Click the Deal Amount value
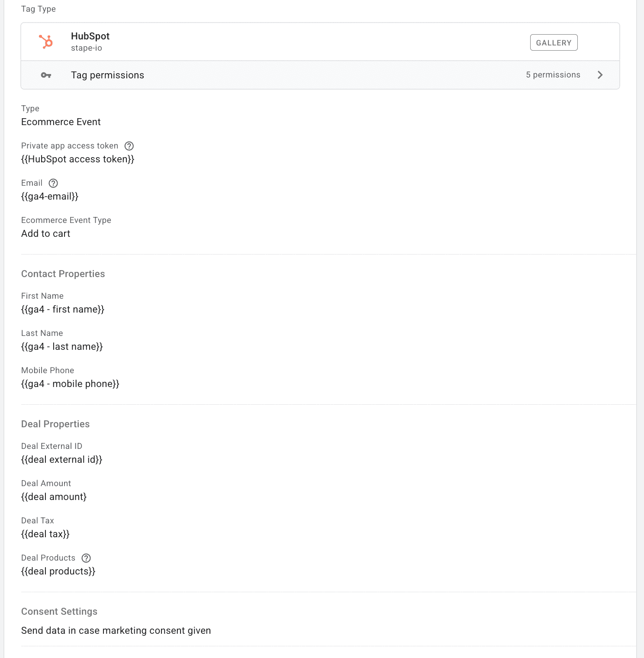 pos(54,497)
